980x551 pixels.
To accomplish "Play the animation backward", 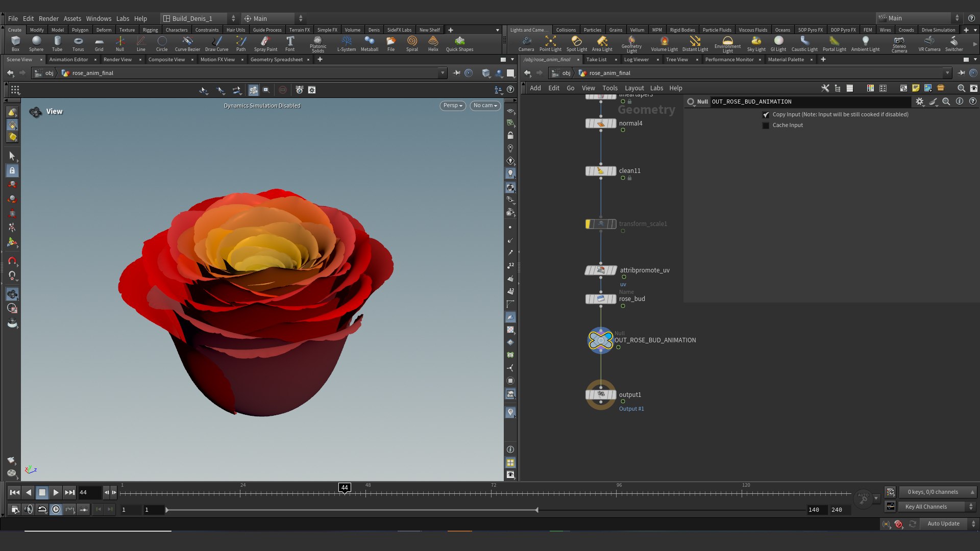I will pyautogui.click(x=29, y=492).
